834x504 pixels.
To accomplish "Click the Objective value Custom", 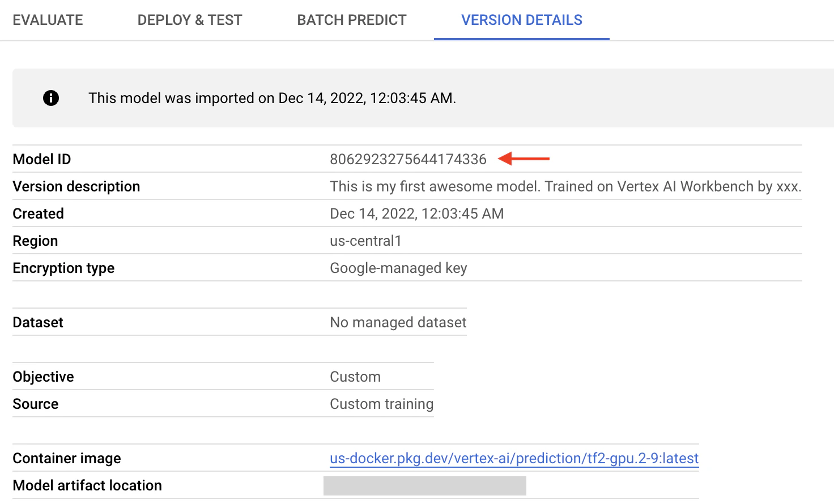I will [x=355, y=377].
